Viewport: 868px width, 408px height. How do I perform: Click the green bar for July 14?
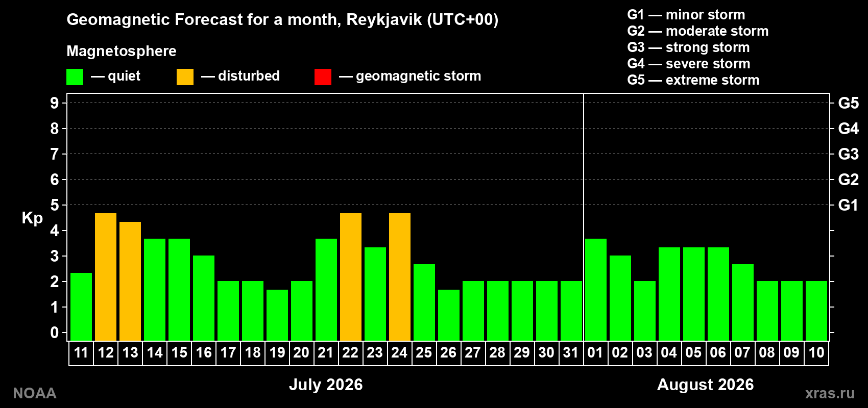point(155,290)
